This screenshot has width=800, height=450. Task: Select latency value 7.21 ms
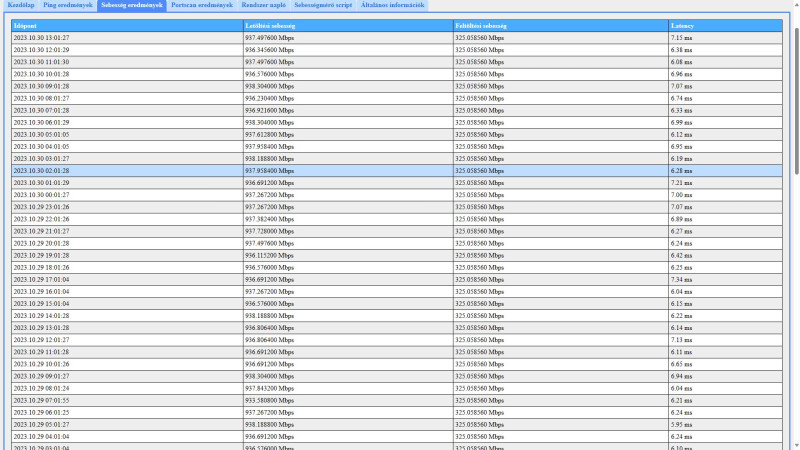coord(682,183)
